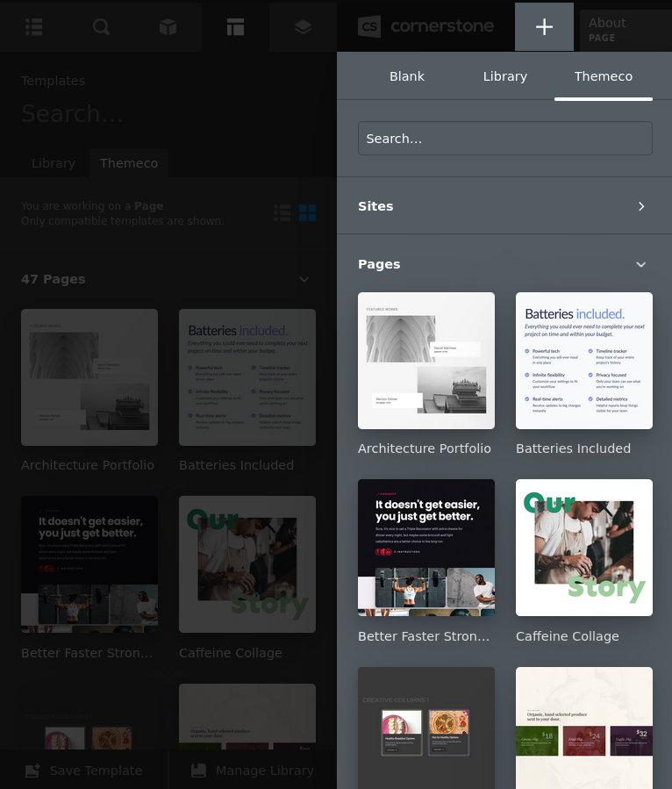Open the outline list icon in the top bar

(33, 26)
